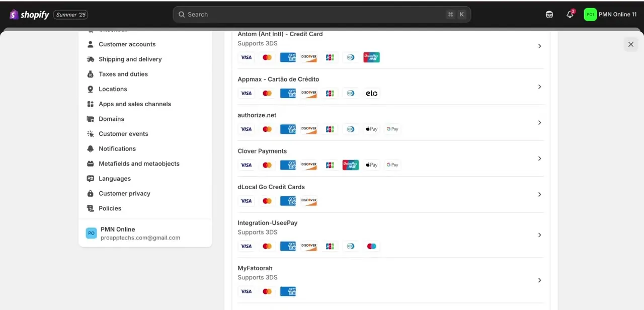Close the settings panel with X
The height and width of the screenshot is (310, 644).
click(x=631, y=44)
